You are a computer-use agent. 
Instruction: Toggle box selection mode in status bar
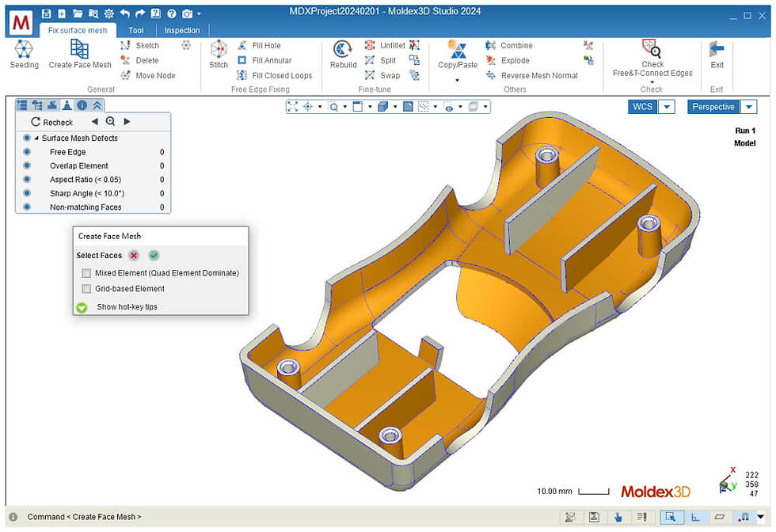tap(671, 517)
